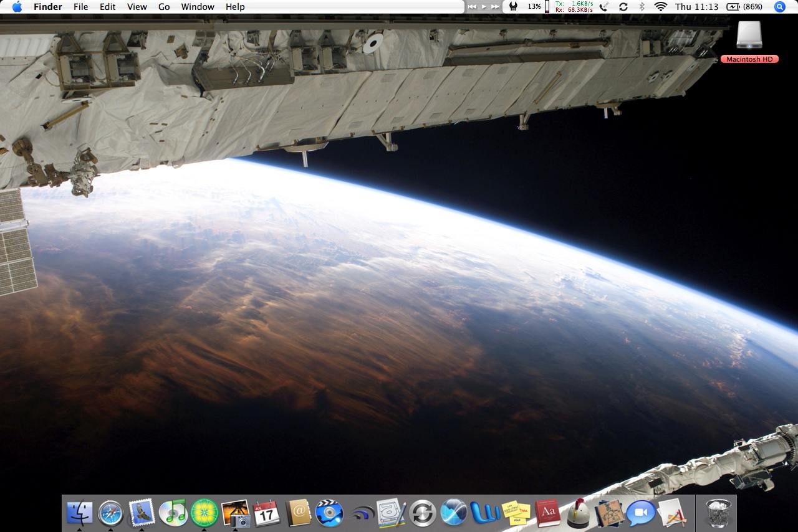Open the Bluetooth status menu
The height and width of the screenshot is (532, 798).
[x=642, y=7]
